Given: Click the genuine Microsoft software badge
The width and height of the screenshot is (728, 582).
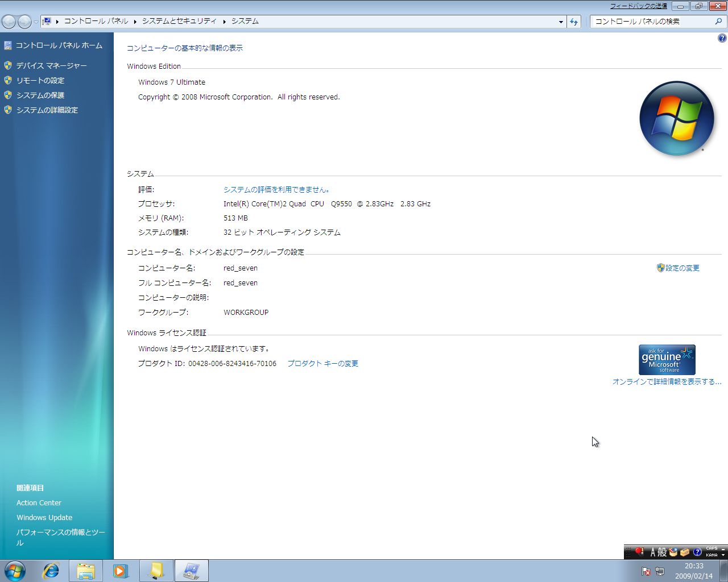Looking at the screenshot, I should [x=667, y=359].
